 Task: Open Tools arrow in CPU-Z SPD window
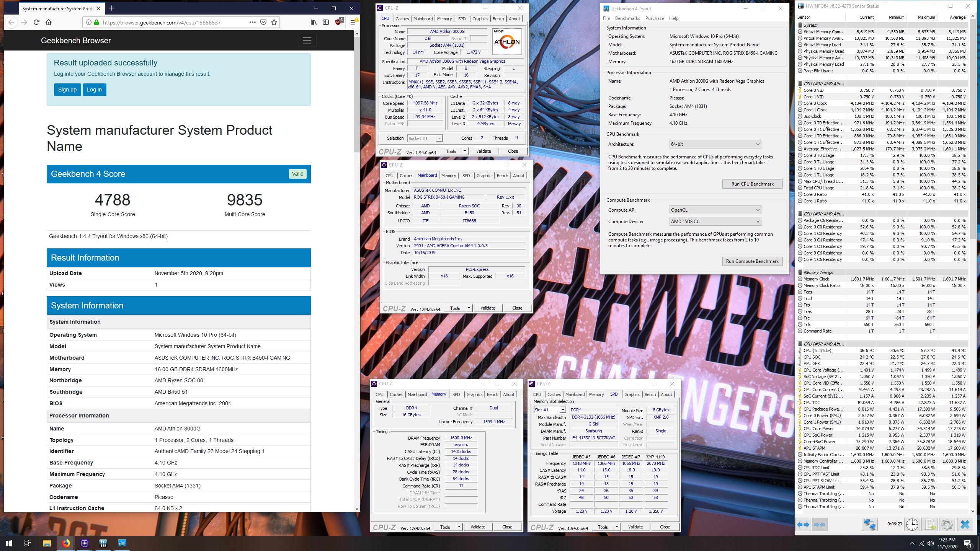tap(617, 527)
